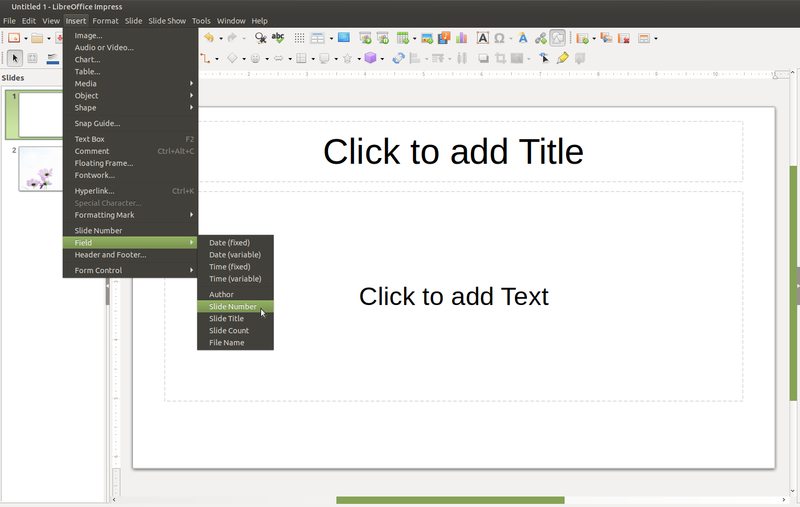The height and width of the screenshot is (507, 800).
Task: Click the diamond Basic Shapes icon
Action: (232, 59)
